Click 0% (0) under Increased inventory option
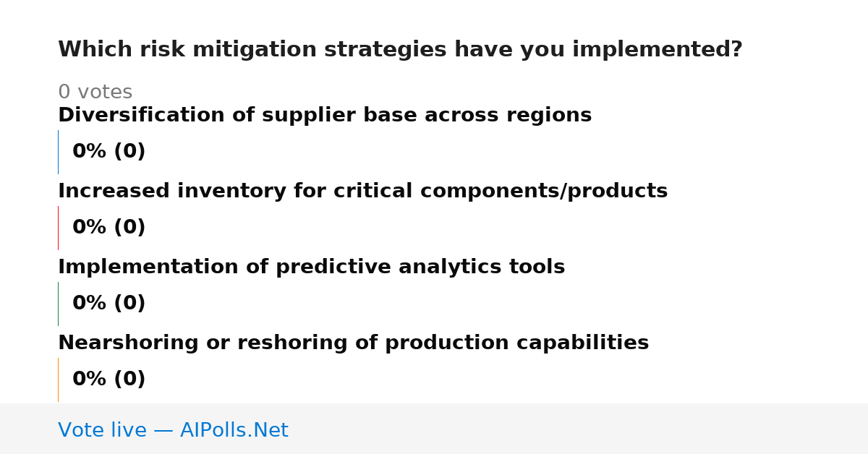Screen dimensions: 868x454 coord(109,228)
